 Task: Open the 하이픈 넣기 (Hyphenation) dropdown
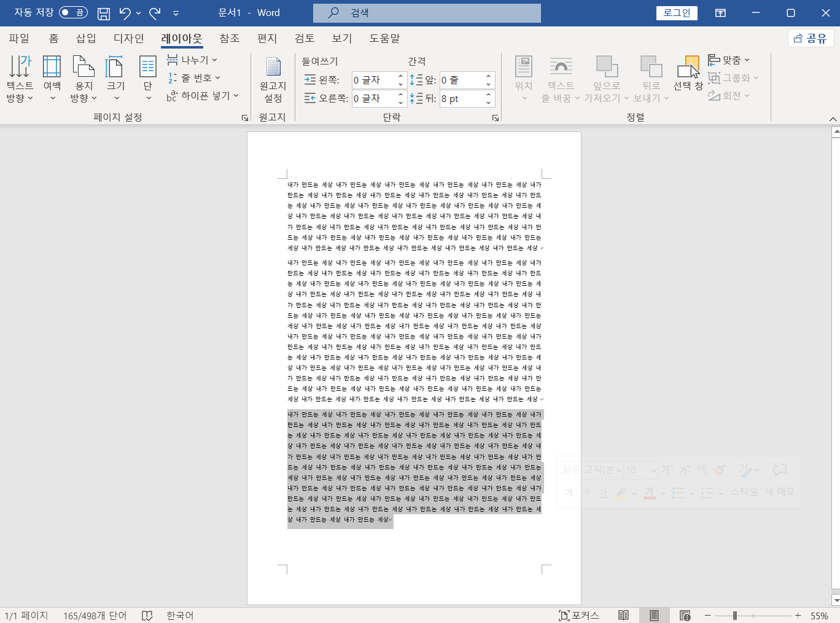[x=203, y=96]
